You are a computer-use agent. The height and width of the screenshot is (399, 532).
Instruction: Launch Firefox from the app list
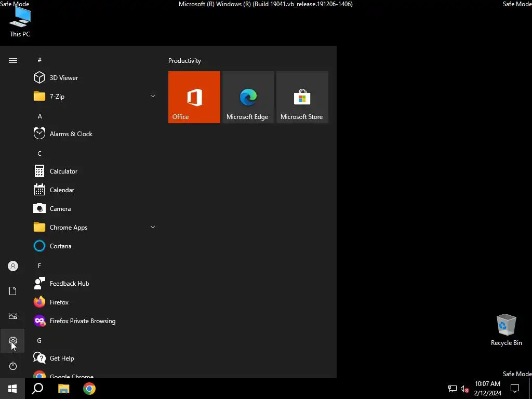tap(95, 302)
